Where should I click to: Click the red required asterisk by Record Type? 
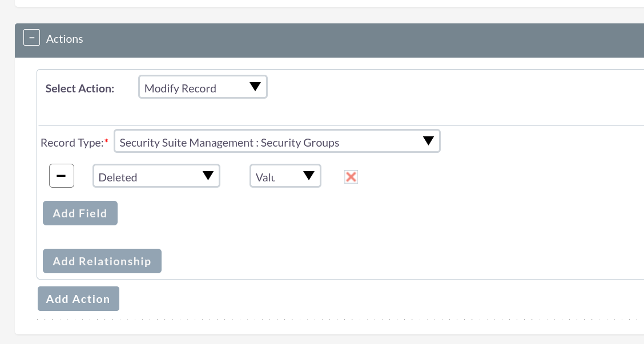click(x=107, y=140)
